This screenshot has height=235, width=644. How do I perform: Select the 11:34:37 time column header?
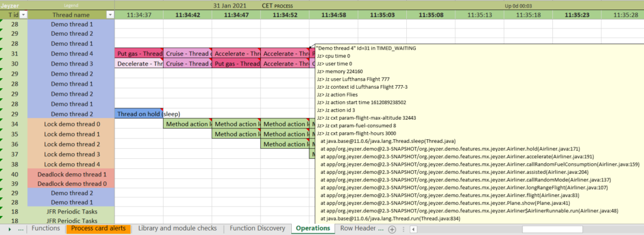point(139,15)
